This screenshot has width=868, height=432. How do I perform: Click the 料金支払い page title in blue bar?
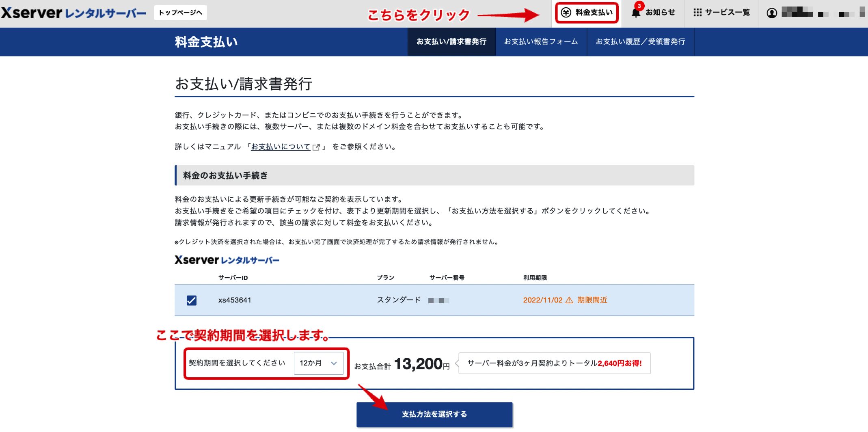pos(206,42)
